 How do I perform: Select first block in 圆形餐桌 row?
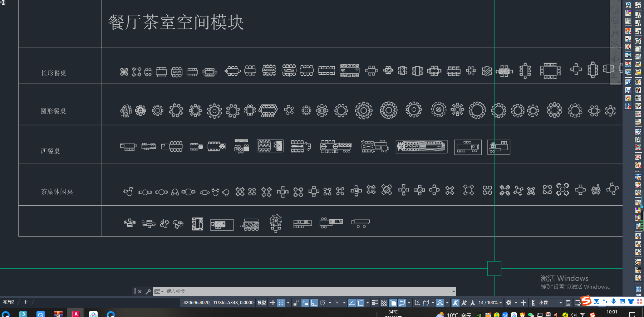tap(126, 111)
